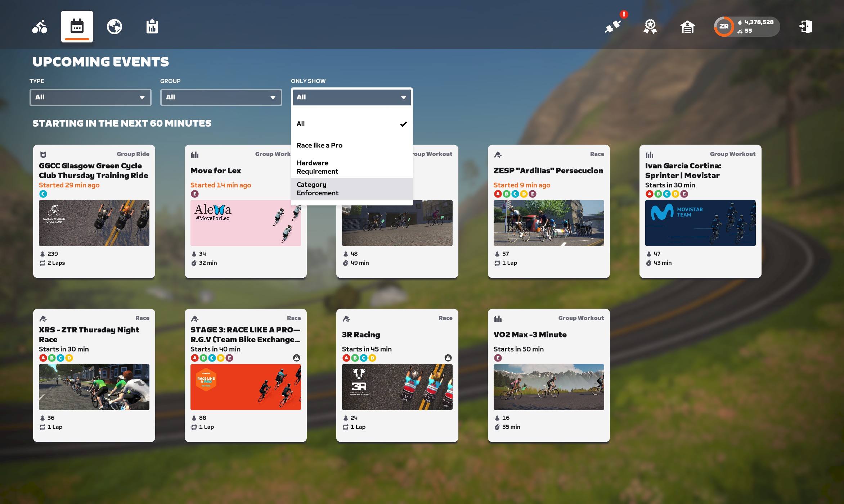Open the VO2 Max -3 Minute workout title
Screen dimensions: 844x504
pyautogui.click(x=530, y=335)
